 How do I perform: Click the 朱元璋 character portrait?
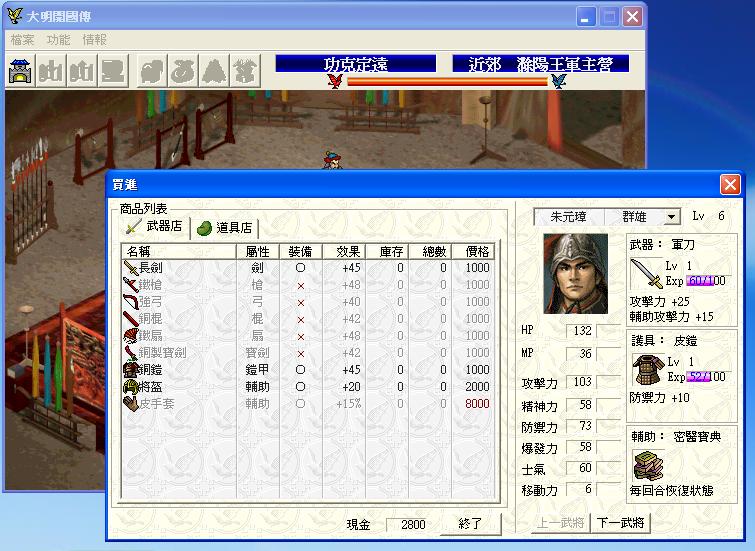pyautogui.click(x=575, y=274)
